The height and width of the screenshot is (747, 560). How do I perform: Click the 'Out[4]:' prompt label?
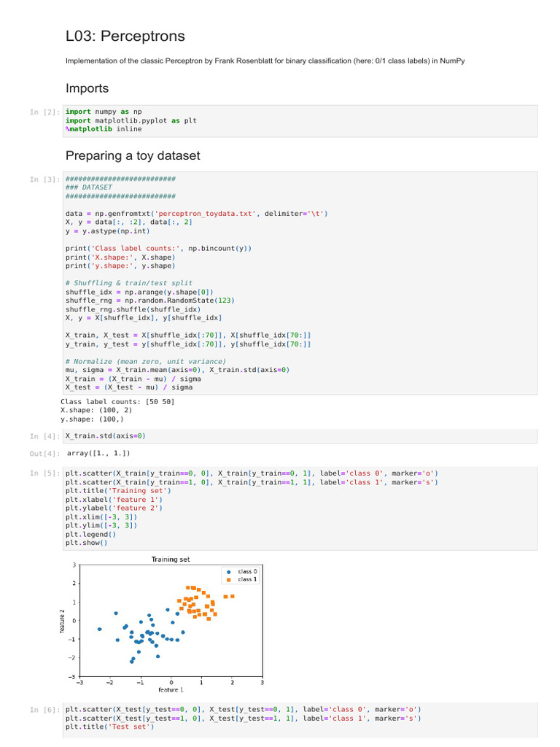(x=44, y=454)
